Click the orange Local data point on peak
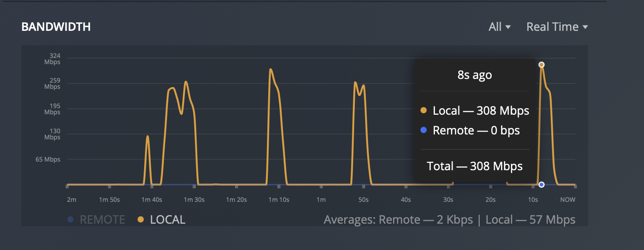Viewport: 644px width, 250px height. coord(541,65)
